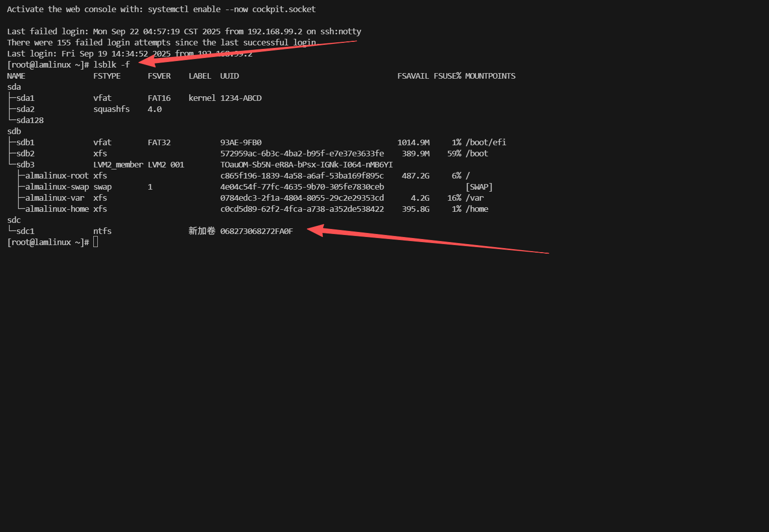Click the sdc1 UUID 068273068272FA0F
Viewport: 769px width, 532px height.
pos(256,231)
